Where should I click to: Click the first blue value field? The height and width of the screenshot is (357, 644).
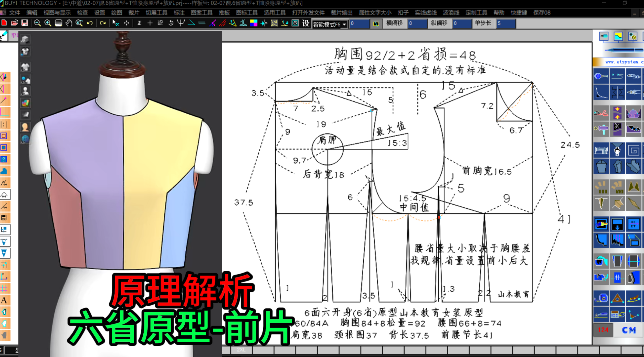360,24
